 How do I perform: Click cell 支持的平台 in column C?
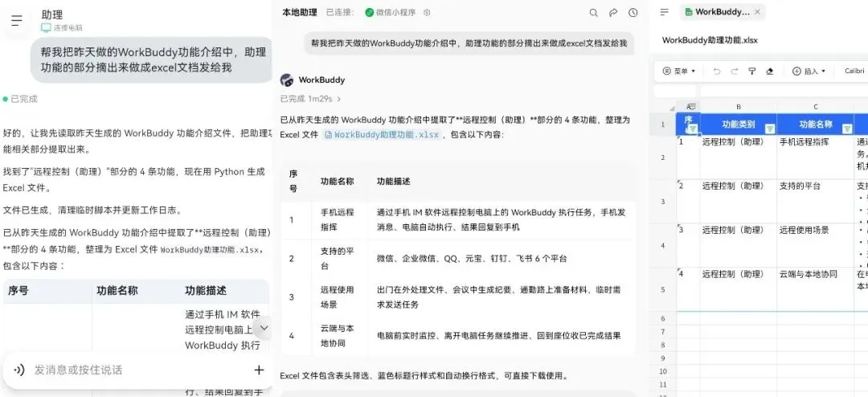click(816, 202)
